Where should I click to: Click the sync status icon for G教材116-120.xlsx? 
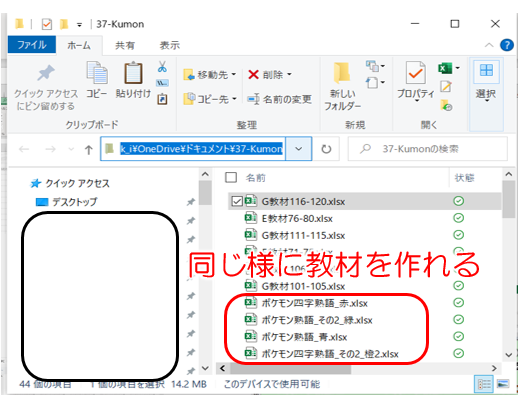[x=458, y=201]
